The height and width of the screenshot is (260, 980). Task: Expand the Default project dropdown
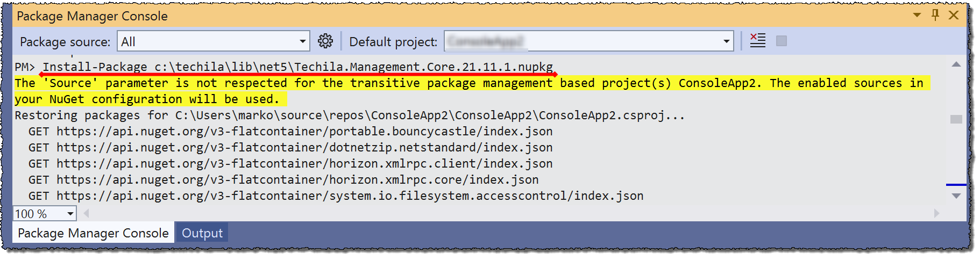(726, 41)
